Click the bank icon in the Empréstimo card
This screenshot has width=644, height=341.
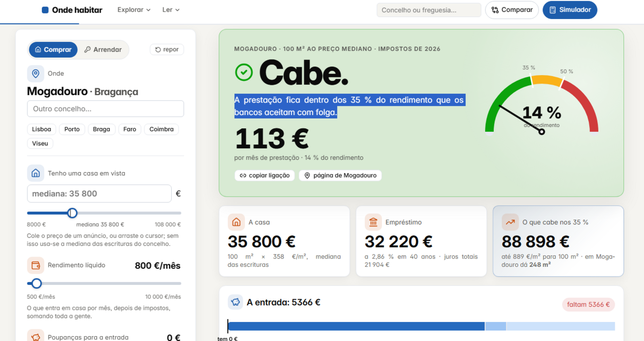click(373, 222)
